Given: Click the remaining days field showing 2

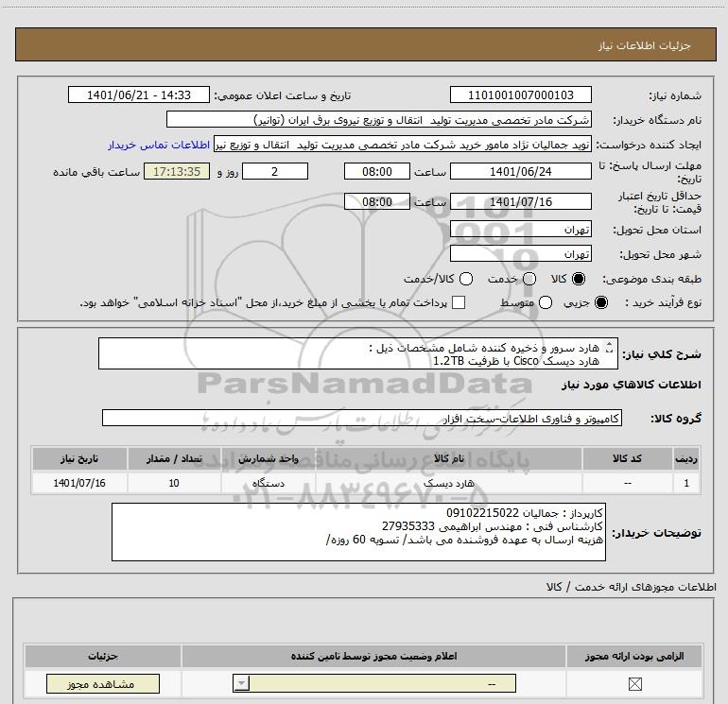Looking at the screenshot, I should click(x=275, y=171).
